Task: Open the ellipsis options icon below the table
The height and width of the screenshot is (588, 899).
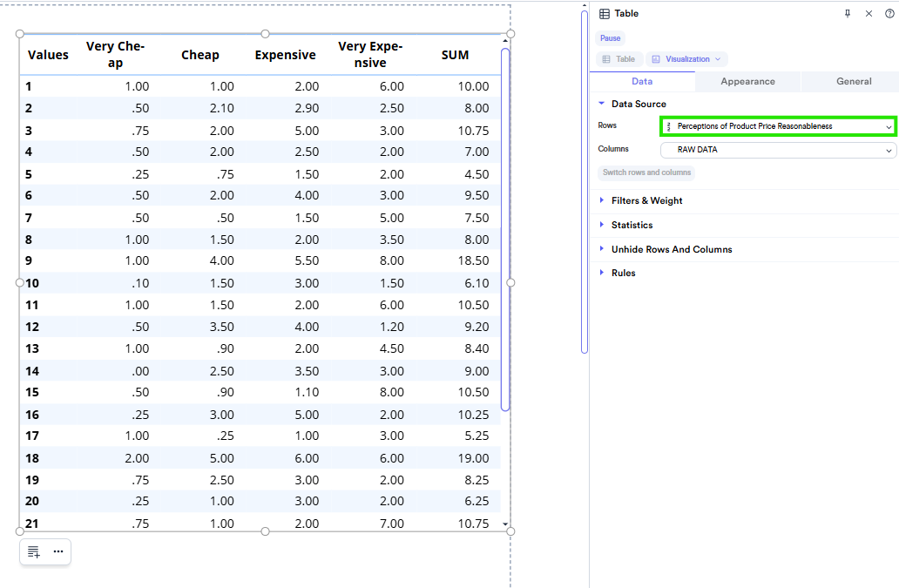Action: 57,551
